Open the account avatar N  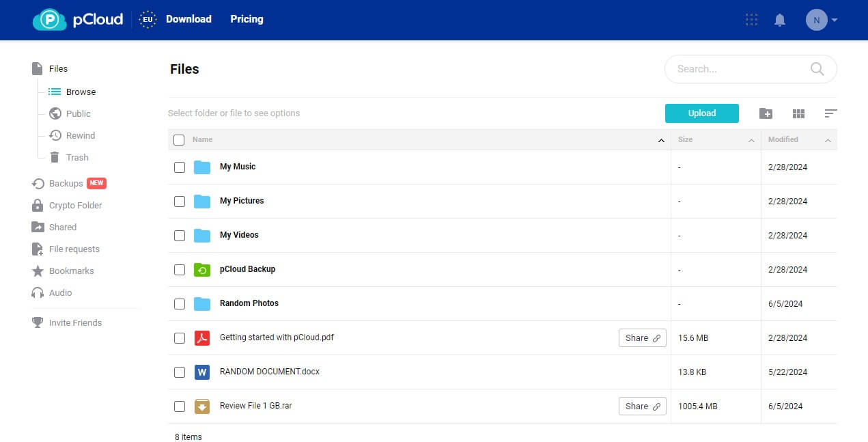[817, 20]
